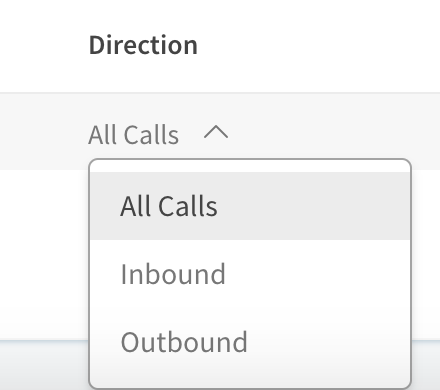The image size is (440, 390).
Task: Select the Inbound option
Action: [250, 274]
